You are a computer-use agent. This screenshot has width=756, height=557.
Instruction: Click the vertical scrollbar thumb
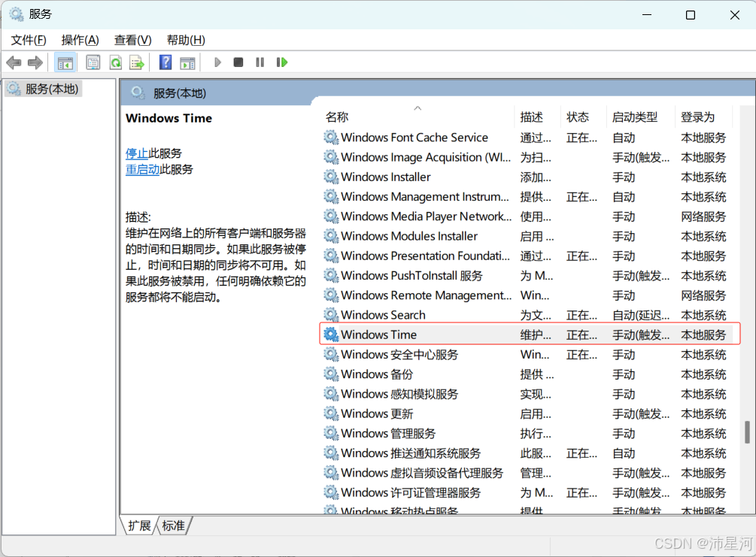747,432
